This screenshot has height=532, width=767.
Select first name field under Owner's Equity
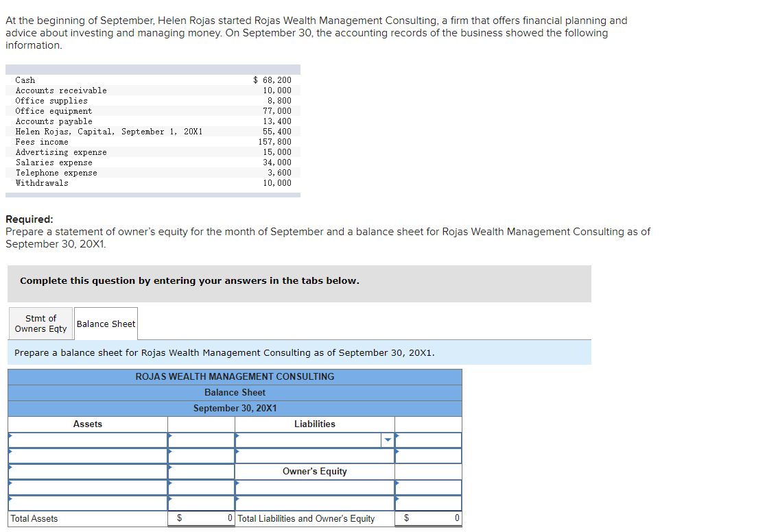314,487
